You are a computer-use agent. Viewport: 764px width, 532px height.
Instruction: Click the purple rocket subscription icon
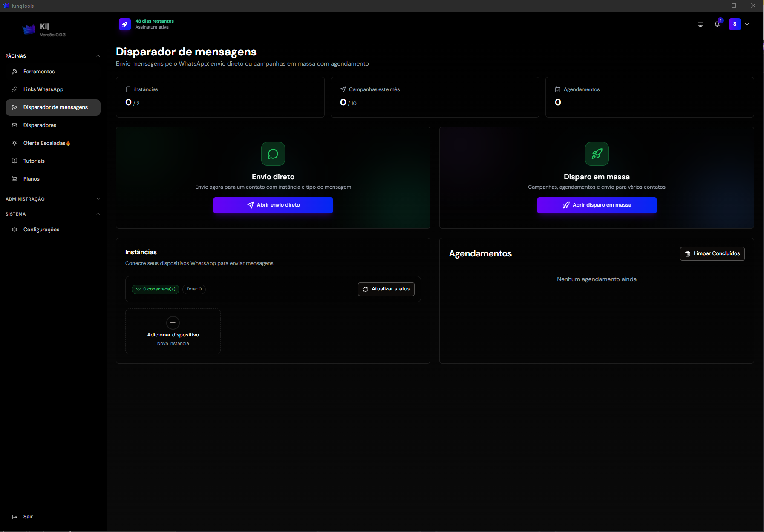coord(125,24)
